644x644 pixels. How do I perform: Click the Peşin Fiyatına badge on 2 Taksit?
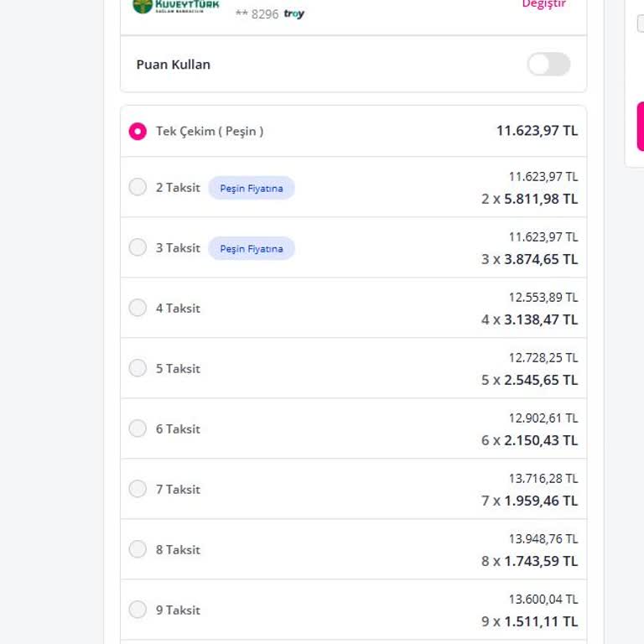[252, 188]
